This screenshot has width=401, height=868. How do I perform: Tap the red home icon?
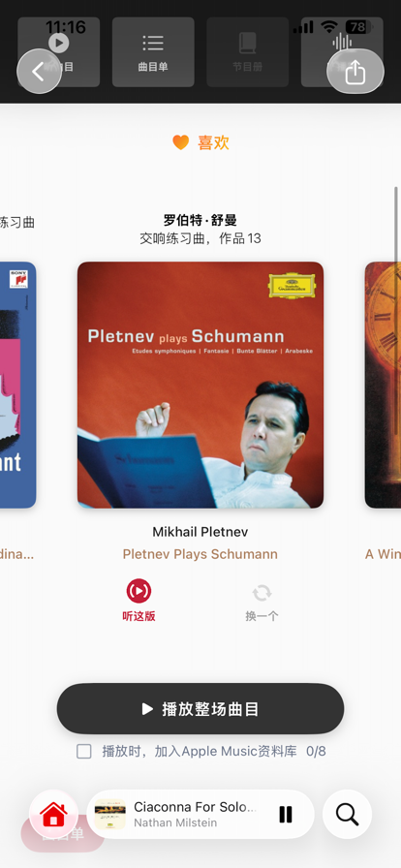[53, 814]
